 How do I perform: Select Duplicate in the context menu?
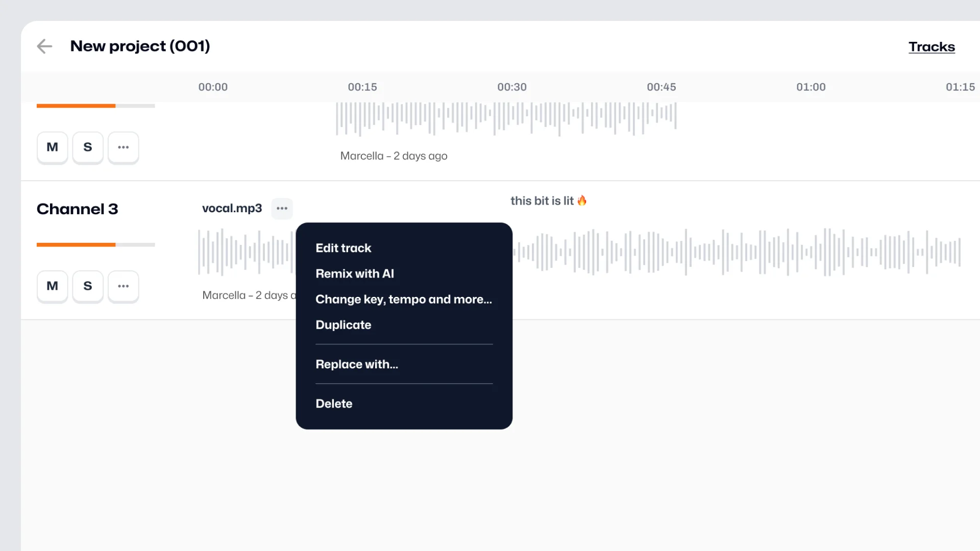pyautogui.click(x=343, y=325)
